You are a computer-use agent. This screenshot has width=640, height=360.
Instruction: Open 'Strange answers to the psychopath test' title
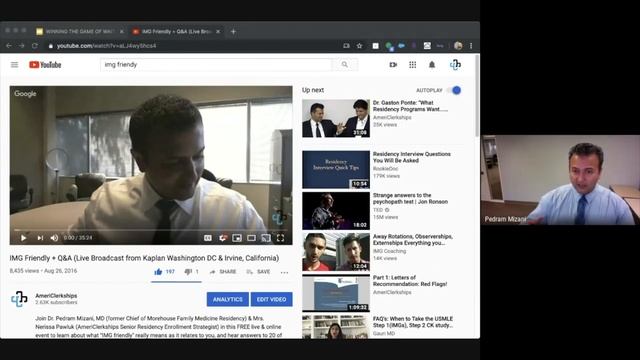pyautogui.click(x=410, y=198)
